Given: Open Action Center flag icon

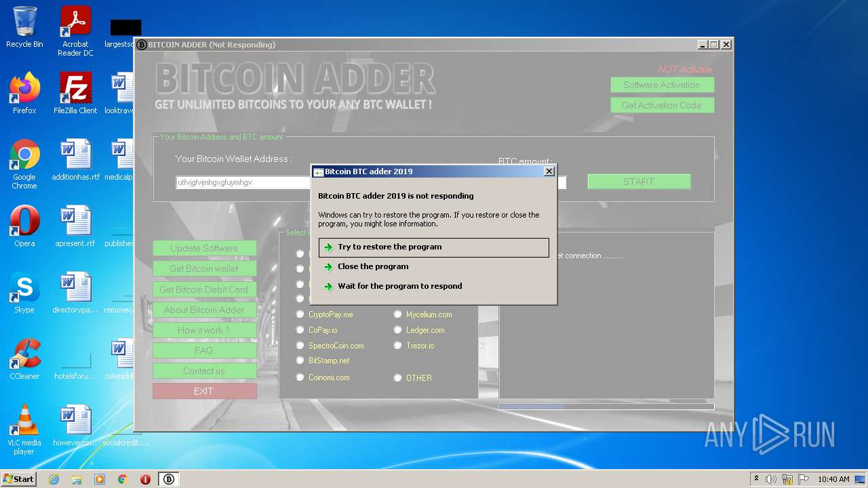Looking at the screenshot, I should click(x=802, y=479).
